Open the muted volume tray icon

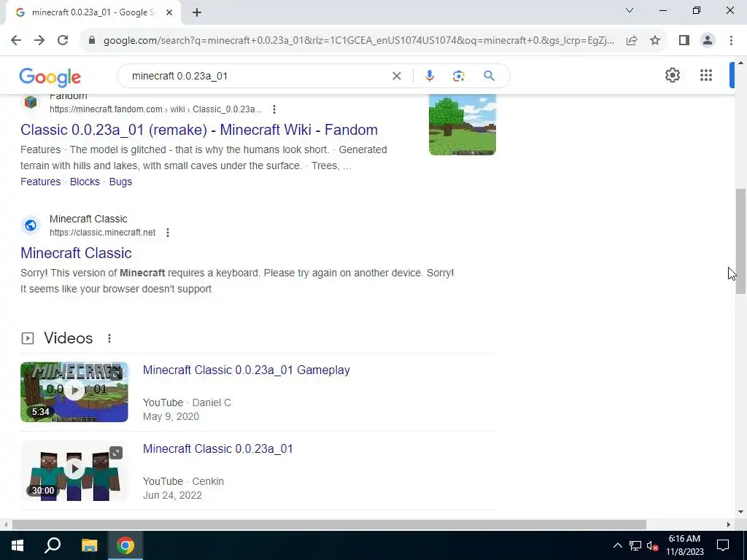click(652, 545)
